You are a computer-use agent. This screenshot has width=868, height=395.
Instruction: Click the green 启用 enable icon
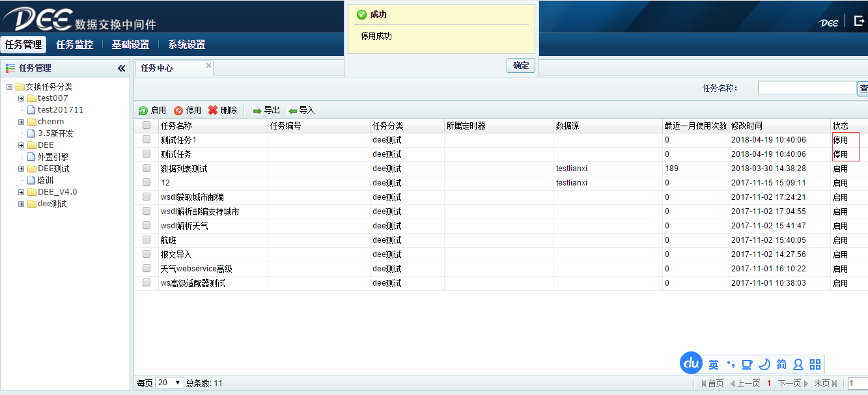point(143,111)
